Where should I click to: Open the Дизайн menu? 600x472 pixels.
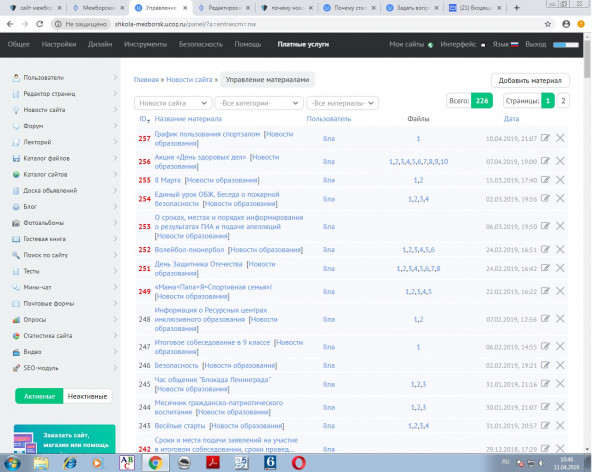click(x=100, y=44)
